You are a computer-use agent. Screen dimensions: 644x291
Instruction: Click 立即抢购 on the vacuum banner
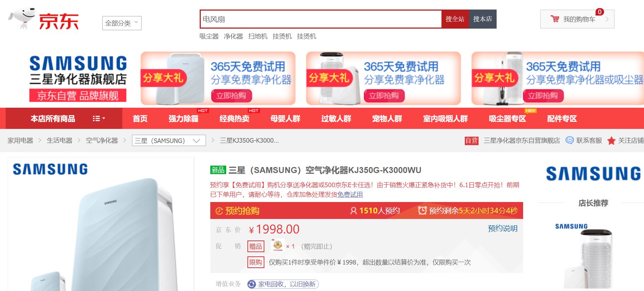pyautogui.click(x=543, y=96)
